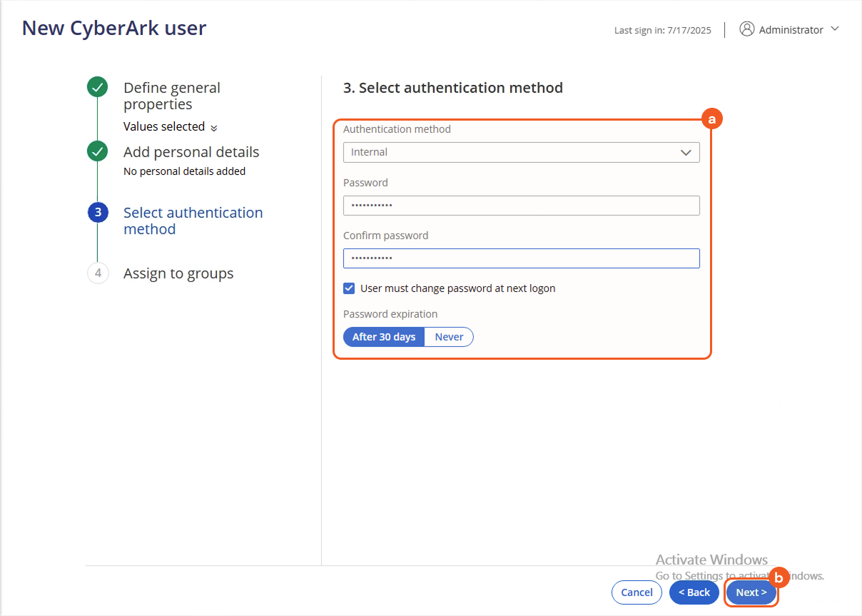Set password expiration to Never

[448, 336]
